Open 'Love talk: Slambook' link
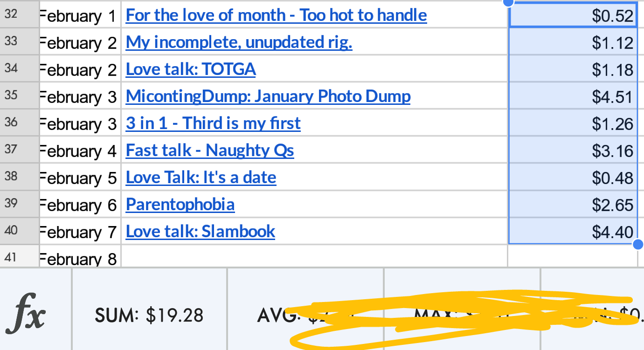The image size is (644, 350). point(201,232)
